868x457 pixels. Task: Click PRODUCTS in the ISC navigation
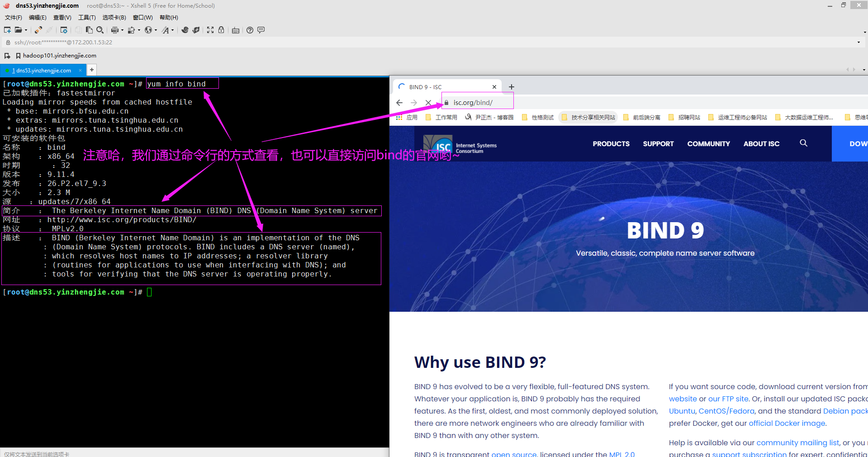tap(611, 144)
